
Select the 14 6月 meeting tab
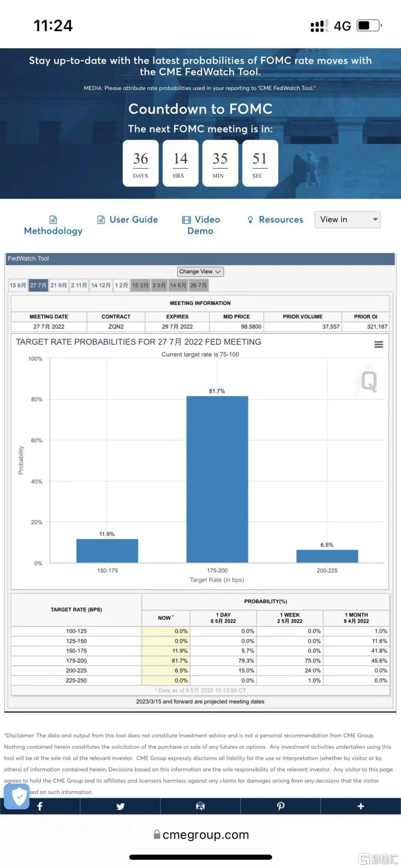pos(178,285)
